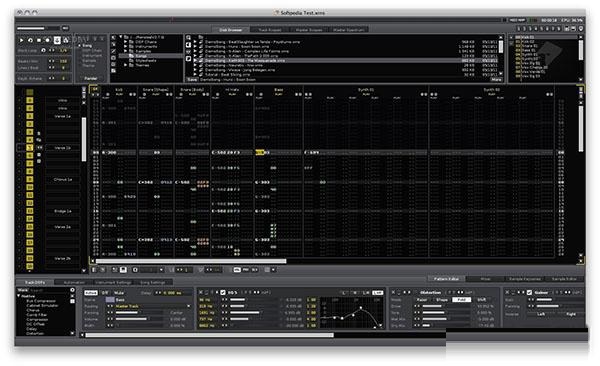The height and width of the screenshot is (366, 600).
Task: Toggle the Gainer device enable checkbox
Action: pyautogui.click(x=529, y=292)
